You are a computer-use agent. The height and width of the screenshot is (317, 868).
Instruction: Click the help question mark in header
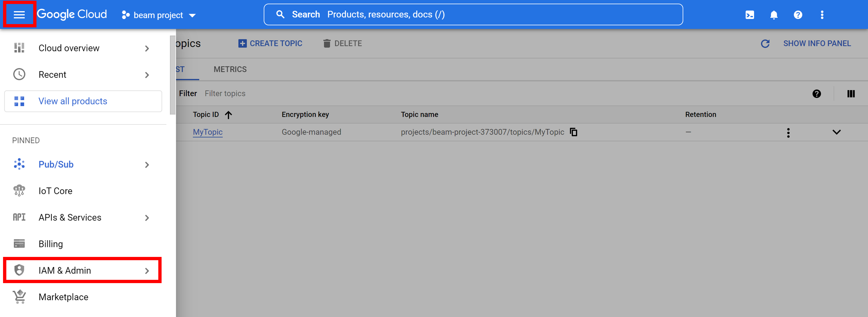pyautogui.click(x=798, y=15)
